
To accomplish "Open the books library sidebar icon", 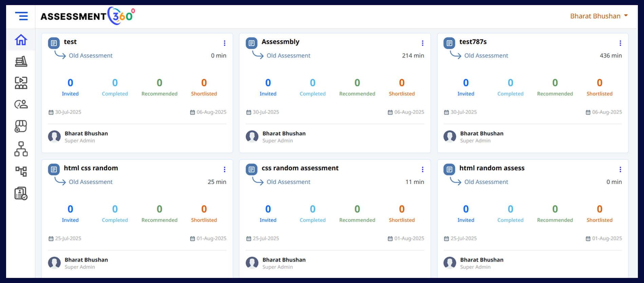I will [21, 61].
